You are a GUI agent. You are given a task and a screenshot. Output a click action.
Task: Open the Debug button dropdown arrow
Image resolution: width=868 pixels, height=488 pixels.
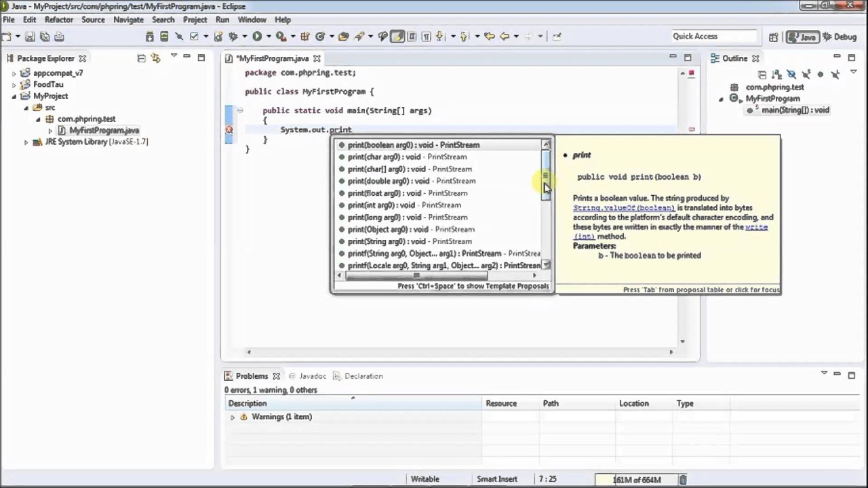pos(245,37)
